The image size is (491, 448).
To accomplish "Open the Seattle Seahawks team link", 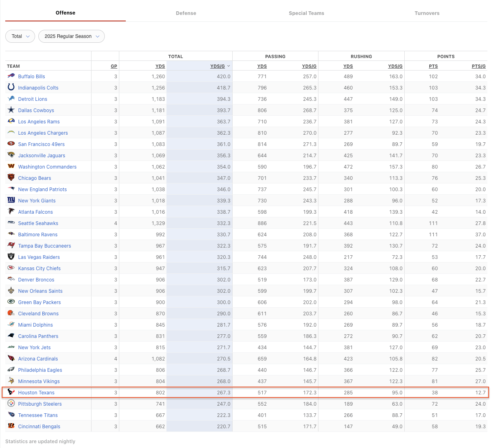I will tap(38, 223).
